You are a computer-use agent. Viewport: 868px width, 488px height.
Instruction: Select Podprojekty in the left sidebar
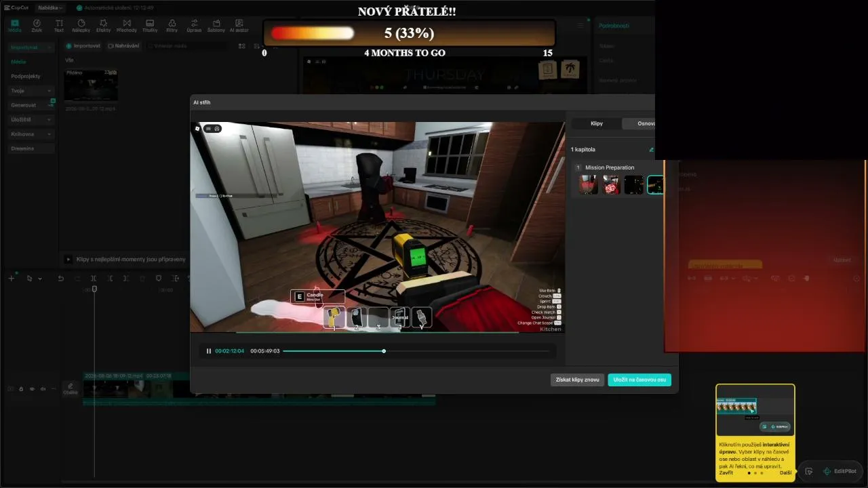point(26,76)
